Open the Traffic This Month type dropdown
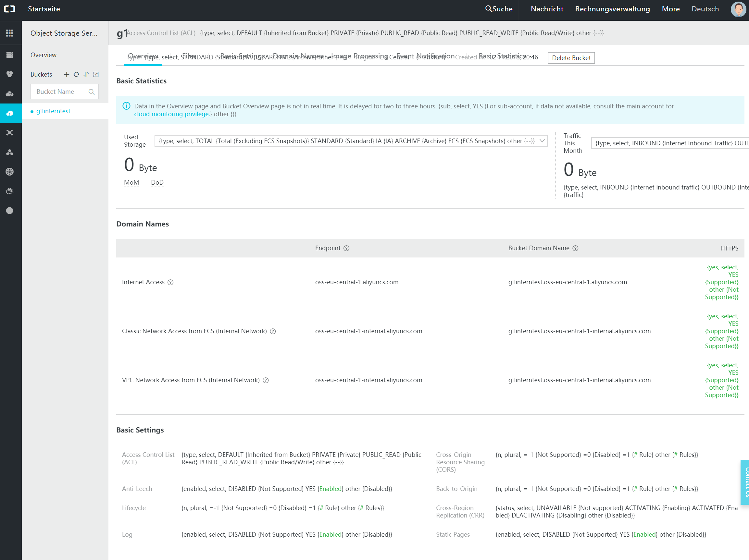 click(670, 143)
